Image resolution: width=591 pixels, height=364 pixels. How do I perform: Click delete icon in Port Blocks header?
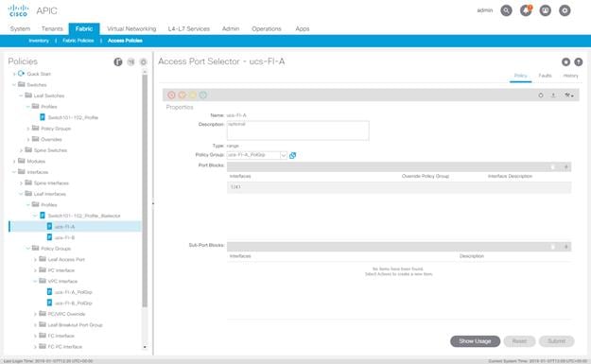click(553, 167)
